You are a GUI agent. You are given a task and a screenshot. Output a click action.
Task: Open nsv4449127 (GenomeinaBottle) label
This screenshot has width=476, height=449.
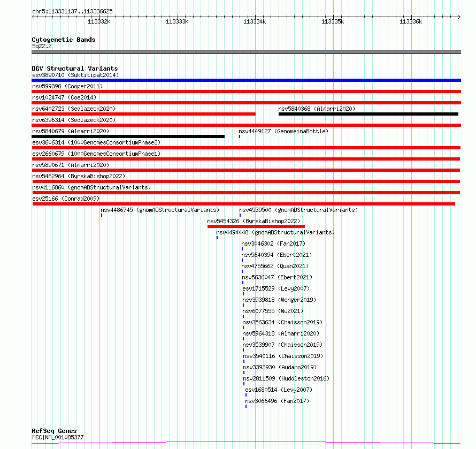coord(283,131)
